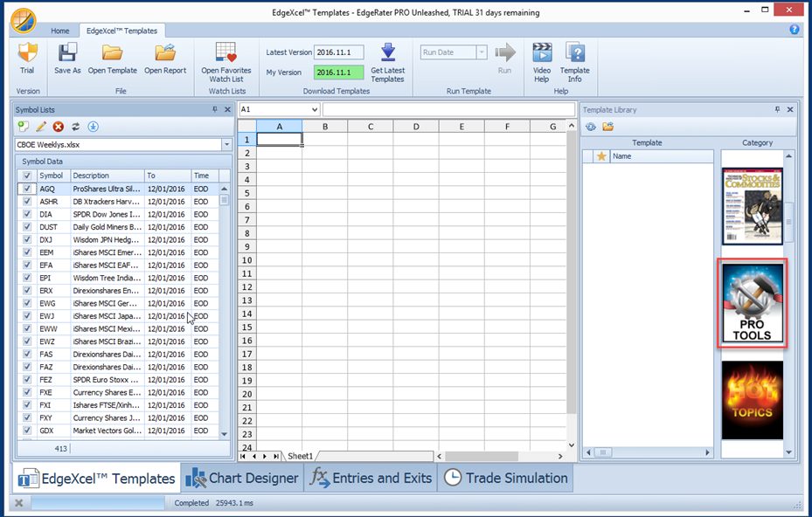Click open folder icon in Template Library
Screen dimensions: 812x517
pyautogui.click(x=608, y=127)
